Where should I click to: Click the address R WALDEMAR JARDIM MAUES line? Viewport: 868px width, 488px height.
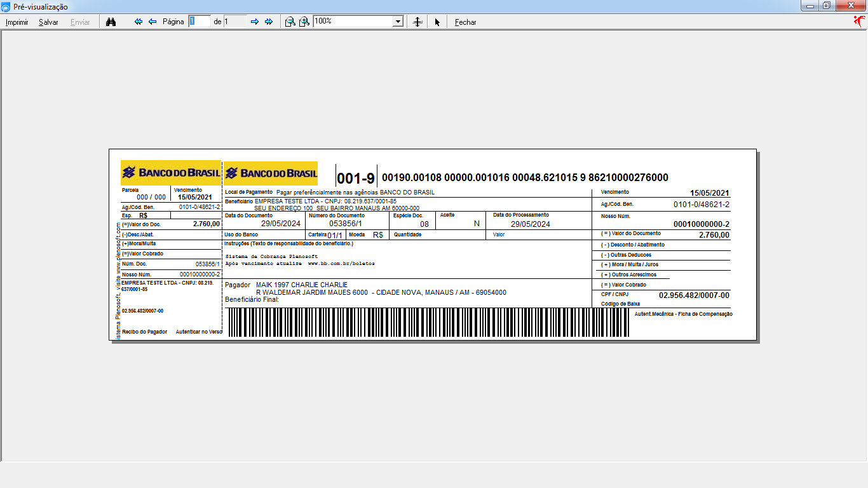tap(381, 292)
